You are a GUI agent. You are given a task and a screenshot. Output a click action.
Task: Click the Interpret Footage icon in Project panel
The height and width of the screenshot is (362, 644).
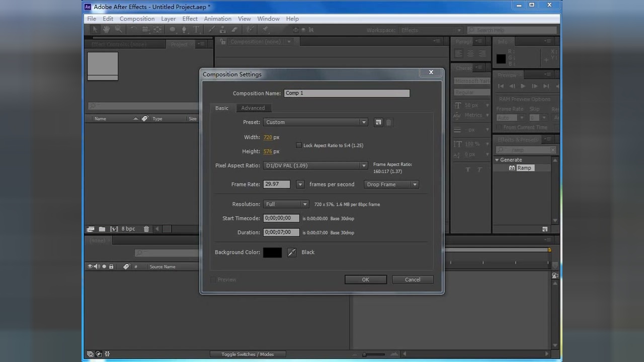click(91, 229)
